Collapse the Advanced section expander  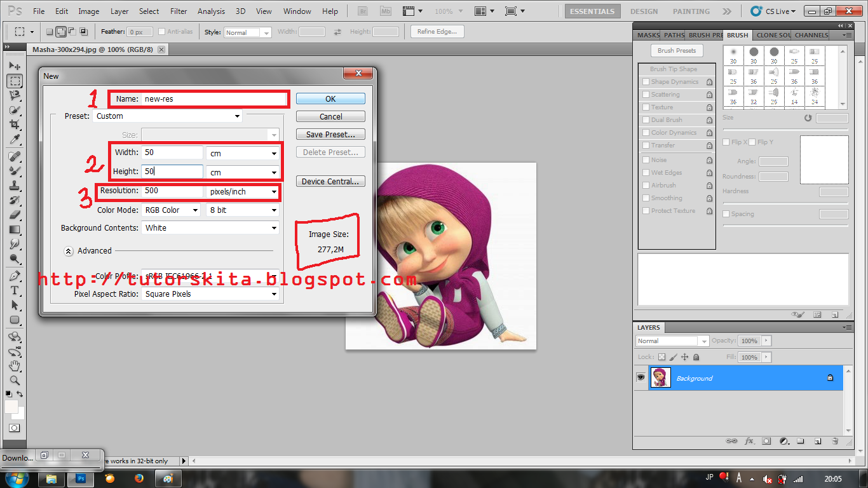69,251
